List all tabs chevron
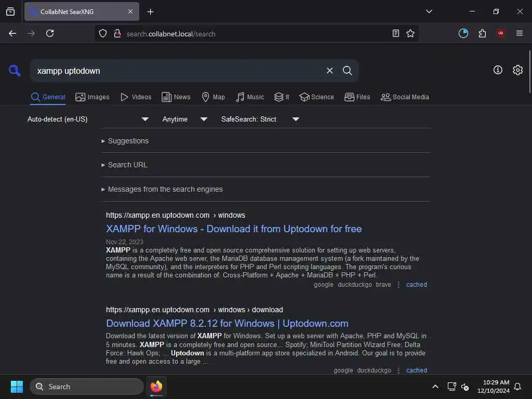Screen dimensions: 532x399 tap(429, 11)
